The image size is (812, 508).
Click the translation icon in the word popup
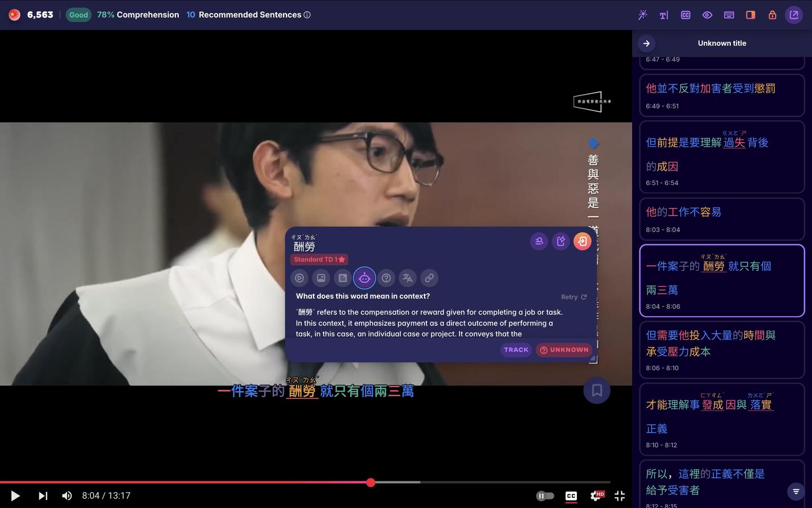(407, 278)
